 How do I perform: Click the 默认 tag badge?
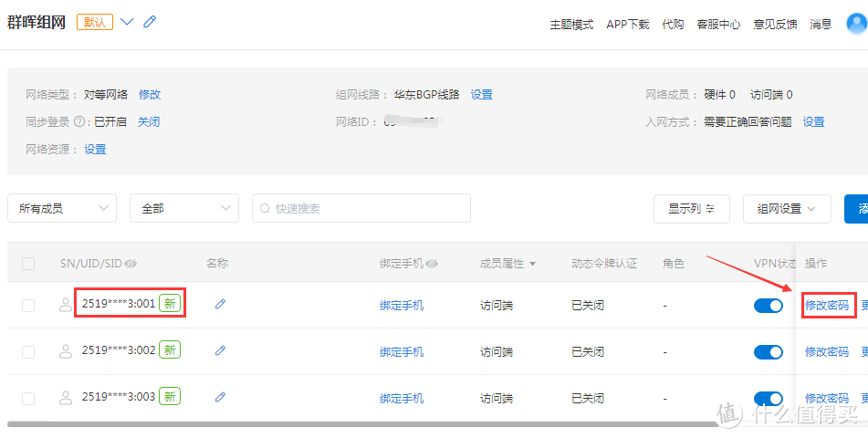coord(95,22)
